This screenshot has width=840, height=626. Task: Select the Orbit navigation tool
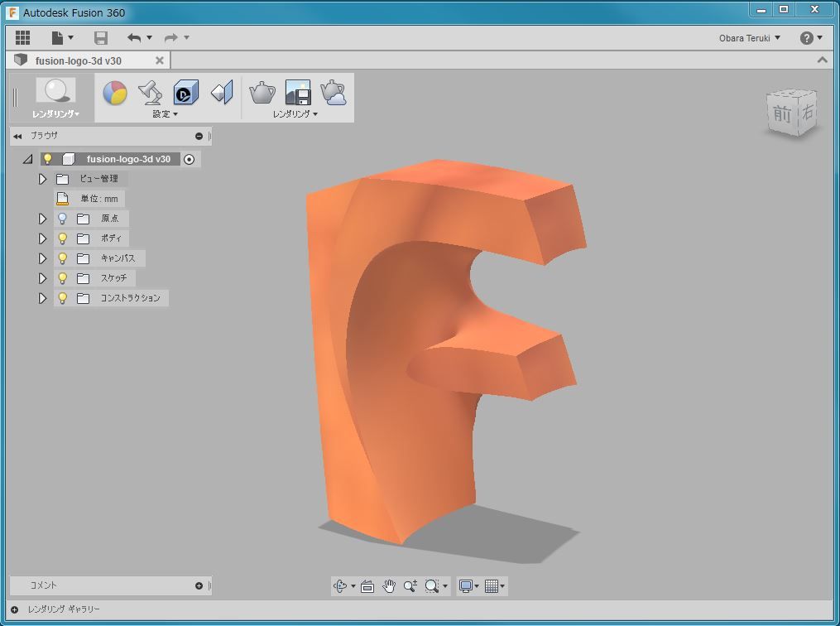click(339, 586)
